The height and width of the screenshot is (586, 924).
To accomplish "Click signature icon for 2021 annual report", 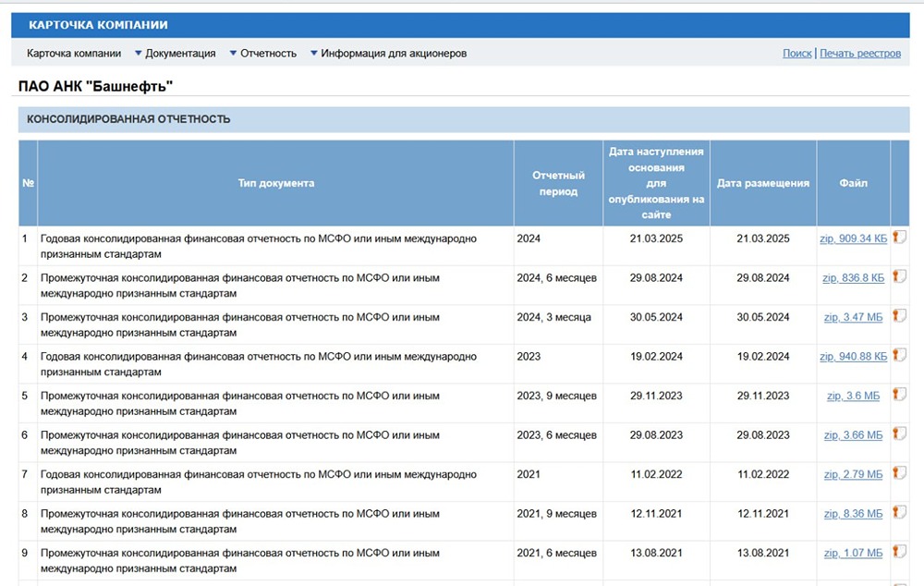I will coord(899,473).
